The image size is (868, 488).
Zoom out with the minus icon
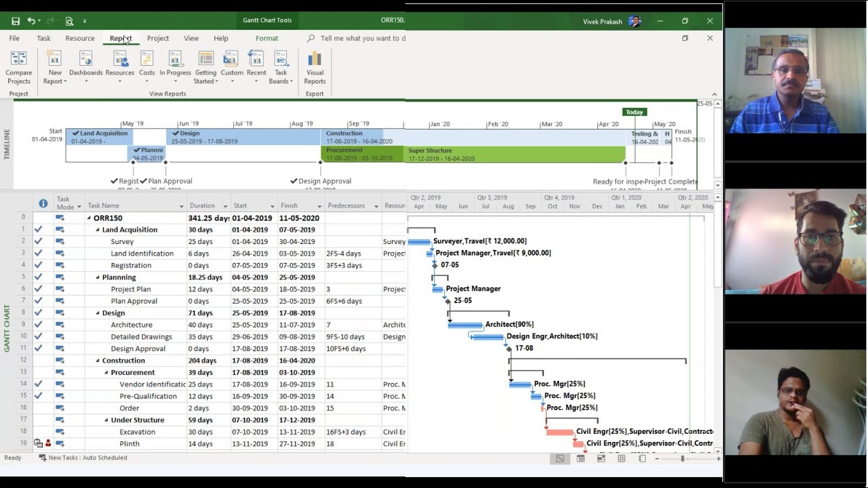click(657, 459)
